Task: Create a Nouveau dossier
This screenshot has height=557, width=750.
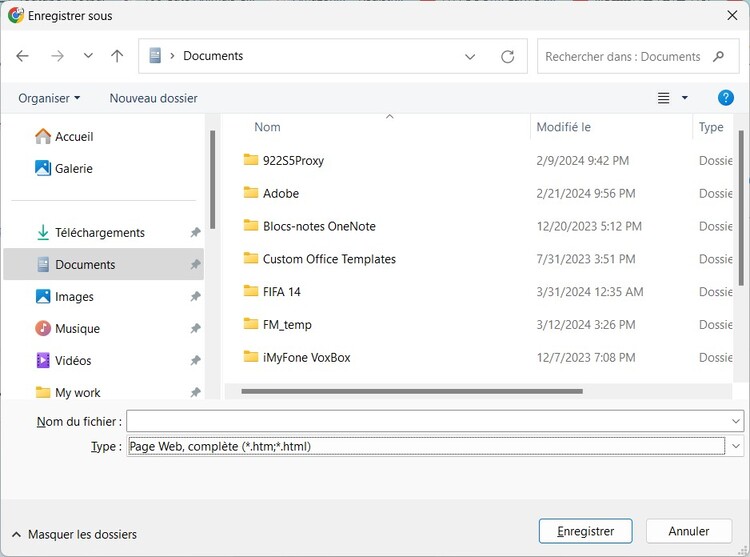Action: (x=154, y=98)
